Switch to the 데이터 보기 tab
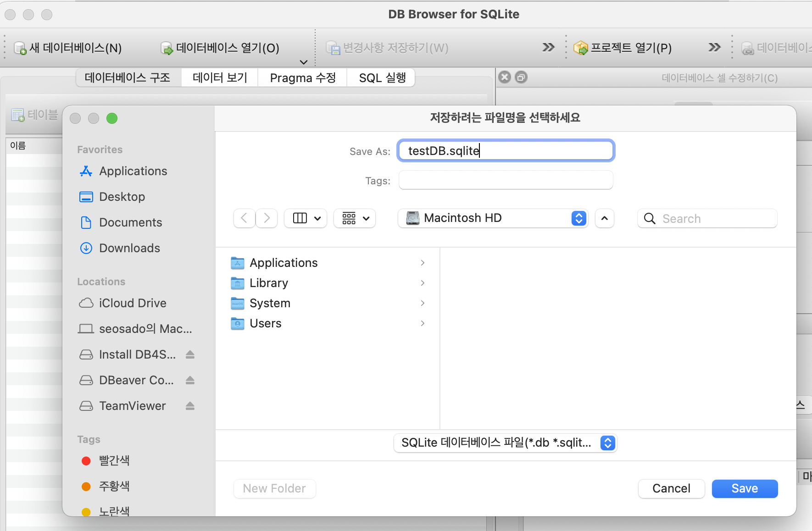Viewport: 812px width, 531px height. (220, 77)
